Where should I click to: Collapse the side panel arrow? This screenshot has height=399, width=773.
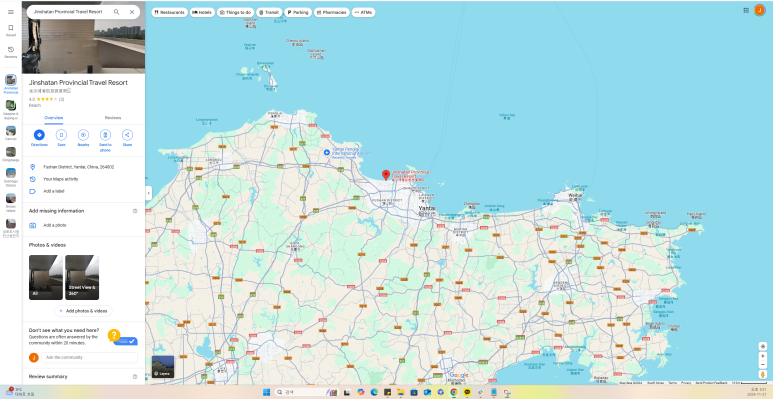coord(148,193)
